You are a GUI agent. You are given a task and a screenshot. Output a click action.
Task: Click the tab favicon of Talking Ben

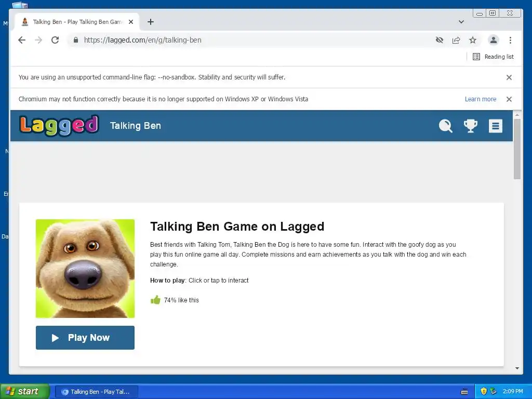(x=25, y=22)
